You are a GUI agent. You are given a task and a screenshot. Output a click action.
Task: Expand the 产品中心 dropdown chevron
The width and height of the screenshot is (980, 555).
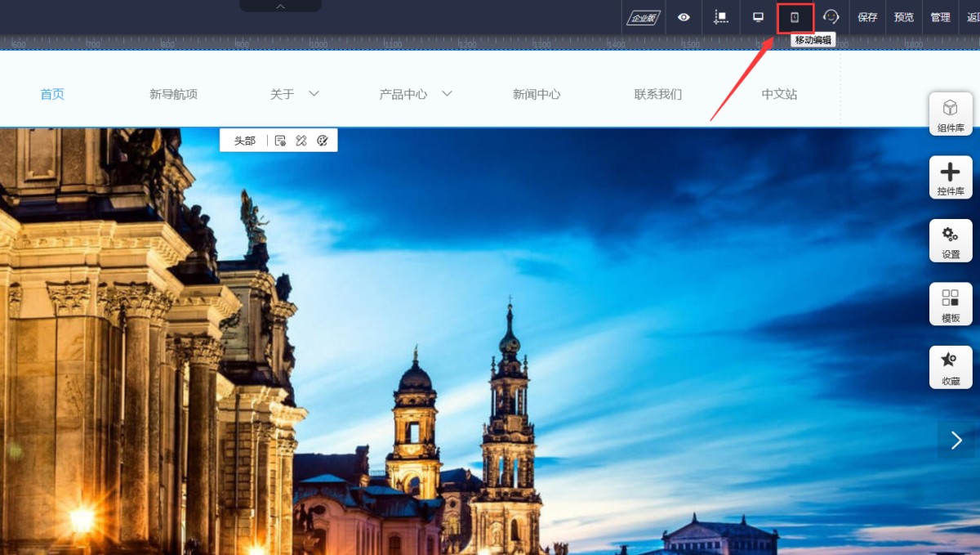447,94
